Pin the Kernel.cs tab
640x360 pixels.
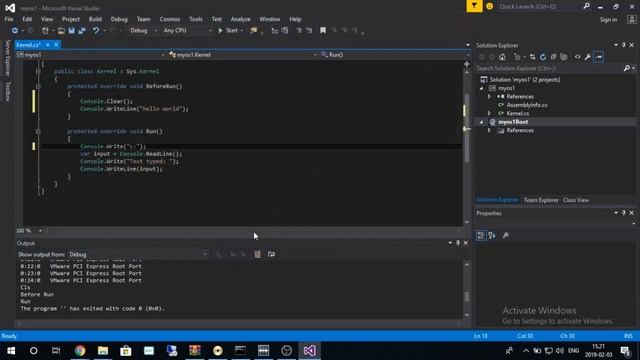click(x=48, y=45)
